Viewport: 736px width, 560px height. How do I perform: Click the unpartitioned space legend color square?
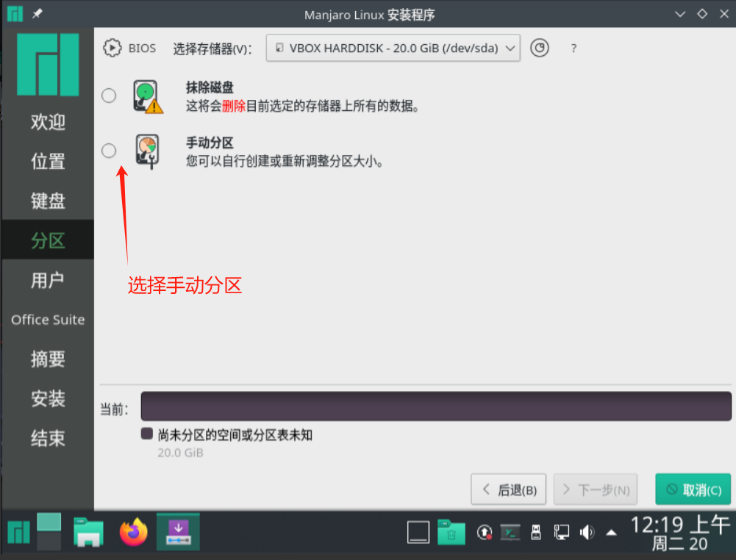pos(146,434)
